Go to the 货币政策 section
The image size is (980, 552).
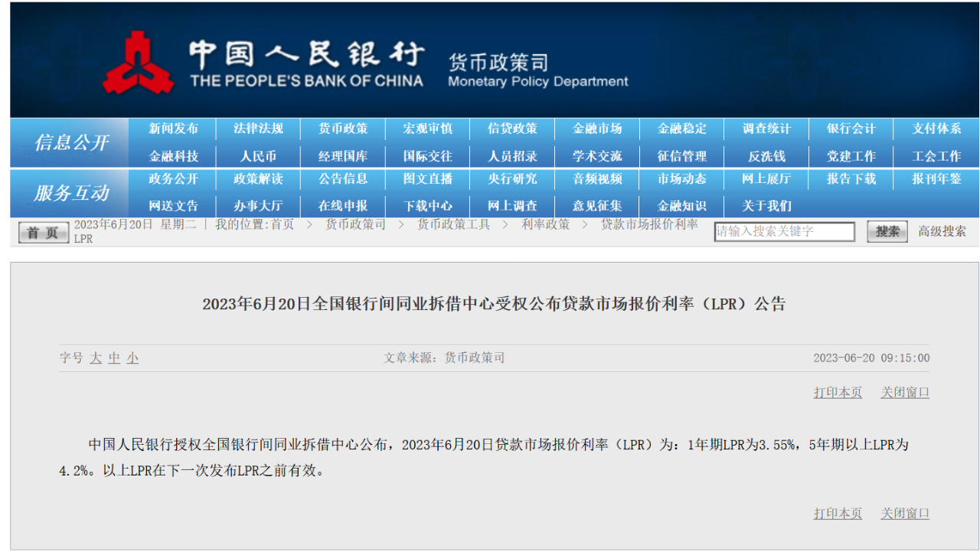(343, 129)
